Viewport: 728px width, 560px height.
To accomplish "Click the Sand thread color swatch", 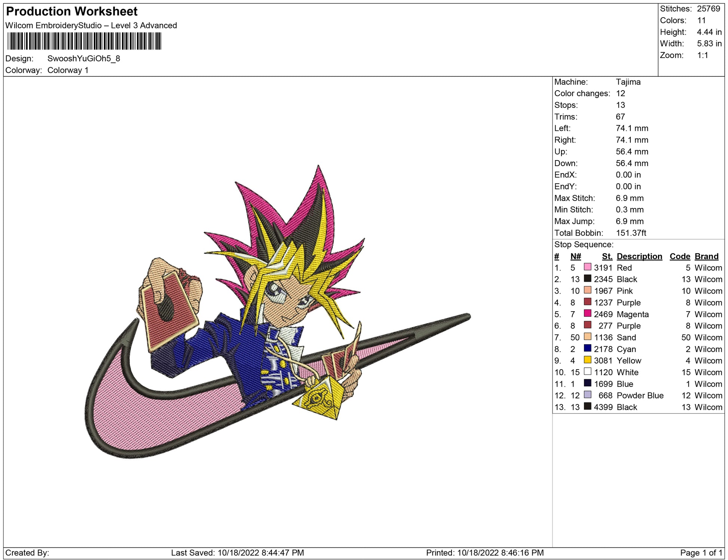I will (x=587, y=337).
